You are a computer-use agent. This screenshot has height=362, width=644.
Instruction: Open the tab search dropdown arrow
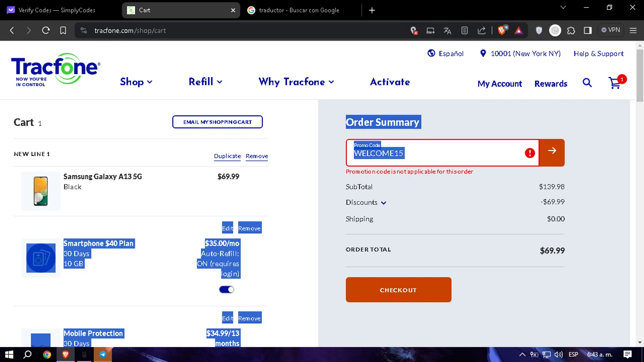point(563,7)
